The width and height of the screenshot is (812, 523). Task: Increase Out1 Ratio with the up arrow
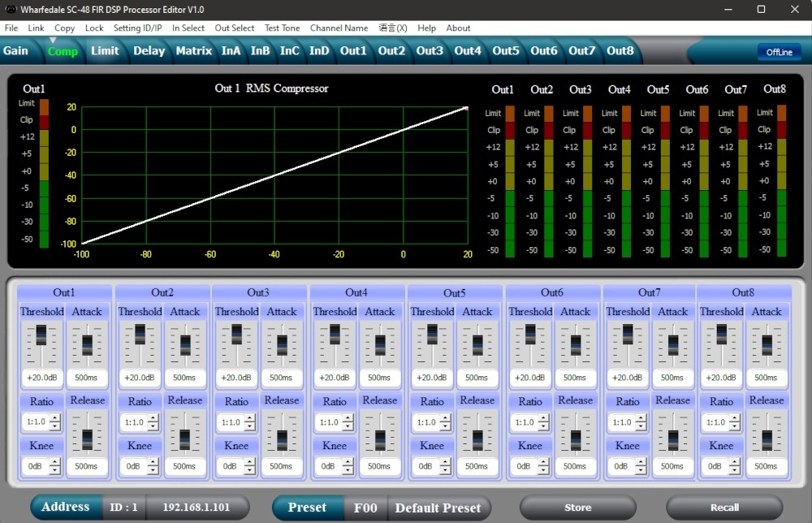(55, 418)
